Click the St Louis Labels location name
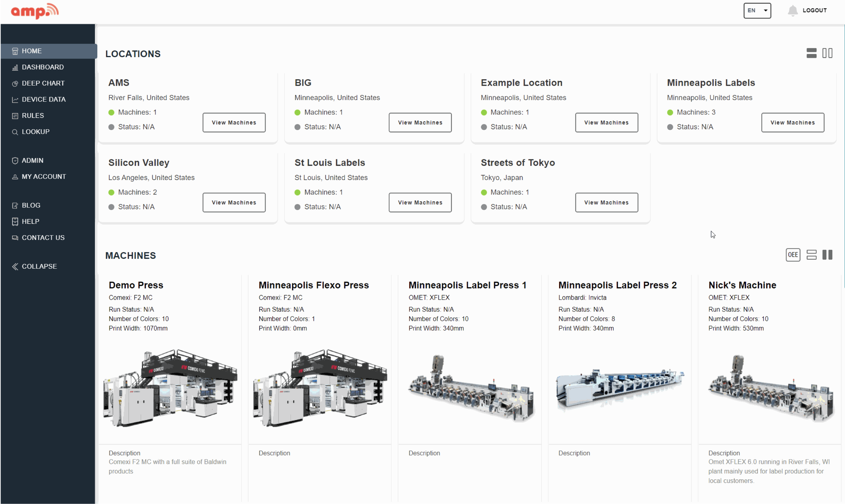This screenshot has width=845, height=504. (330, 163)
